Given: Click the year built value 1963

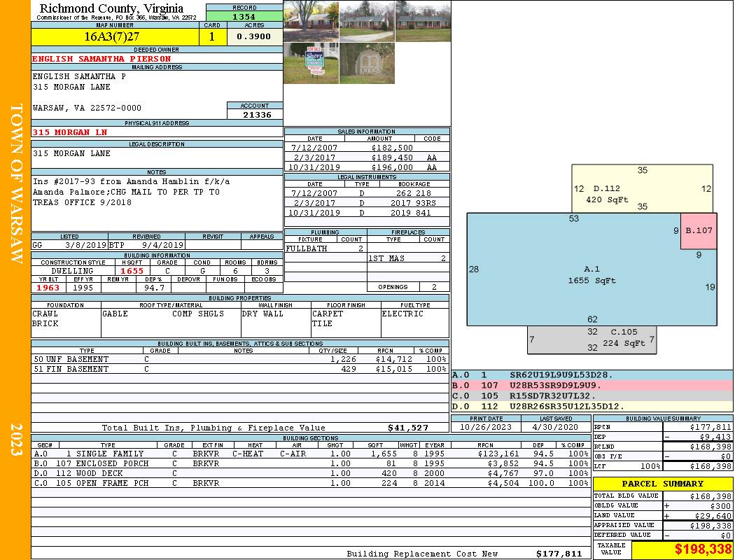Looking at the screenshot, I should click(48, 288).
